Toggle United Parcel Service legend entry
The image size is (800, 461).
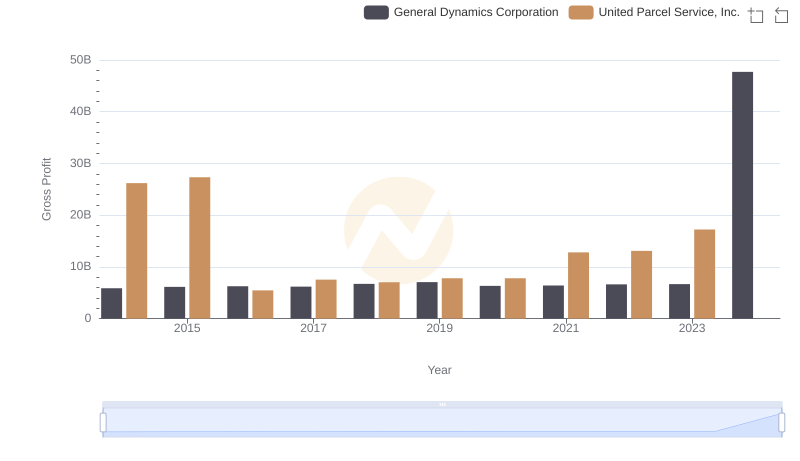[x=654, y=12]
